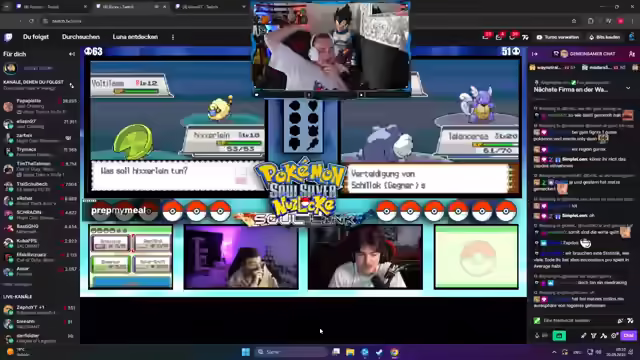This screenshot has height=360, width=640.
Task: Click the sword moderator icon in chat footer
Action: click(583, 336)
